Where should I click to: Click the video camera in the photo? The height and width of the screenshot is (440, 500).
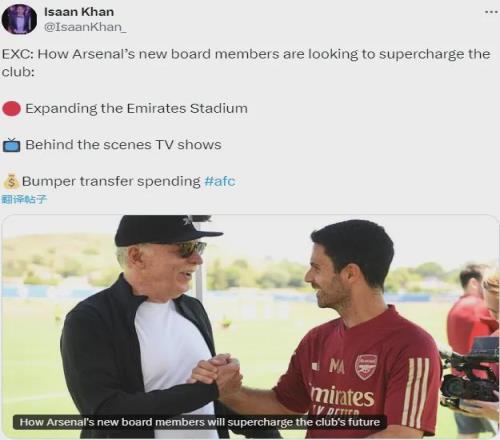pyautogui.click(x=470, y=375)
